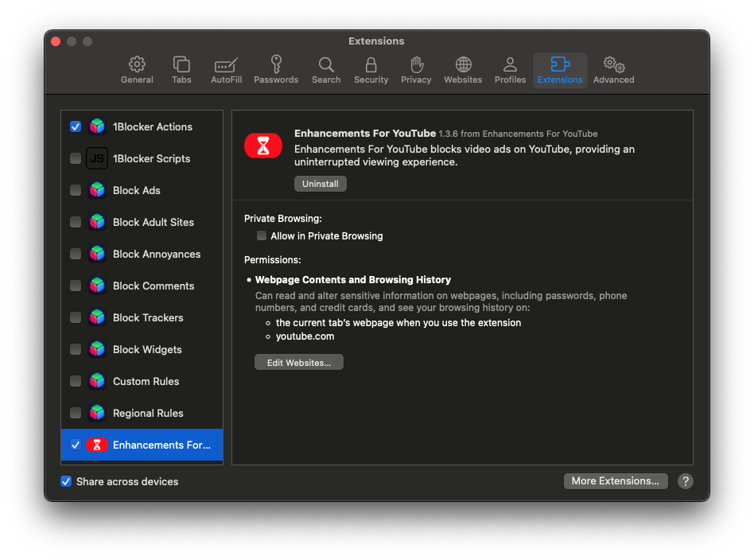Select the 'Block Ads' list row label
This screenshot has width=754, height=560.
tap(137, 190)
